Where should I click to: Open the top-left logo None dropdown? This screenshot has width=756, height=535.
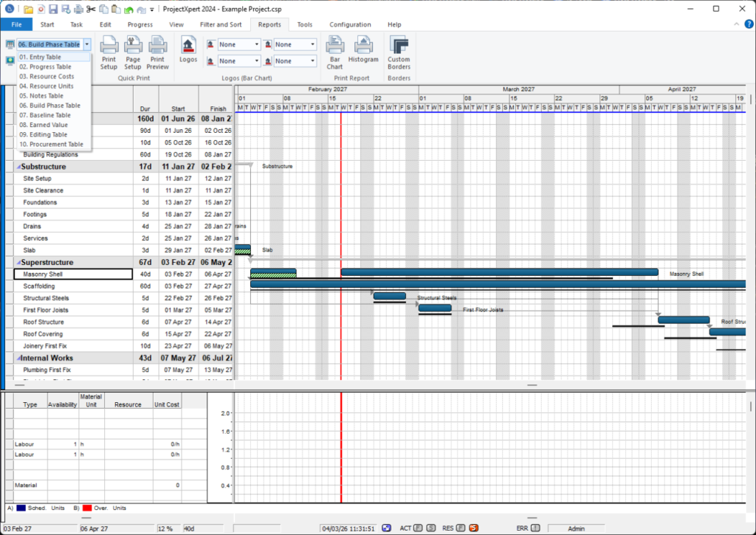coord(256,44)
